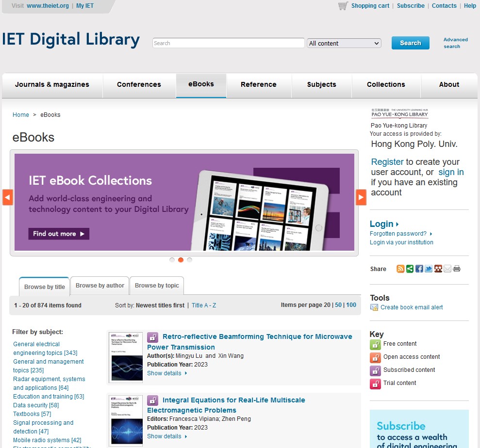Open the Contacts link

[444, 5]
